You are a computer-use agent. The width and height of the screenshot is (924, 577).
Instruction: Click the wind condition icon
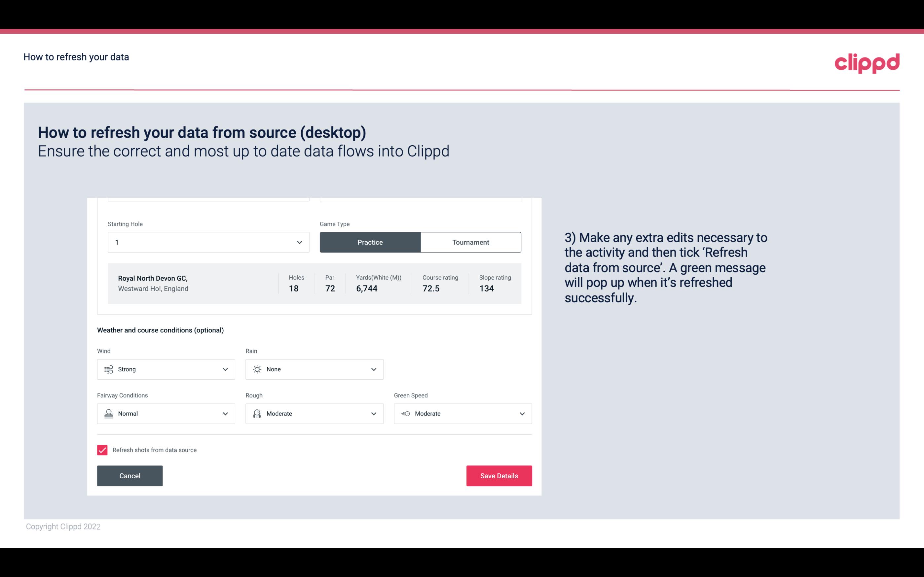coord(108,369)
